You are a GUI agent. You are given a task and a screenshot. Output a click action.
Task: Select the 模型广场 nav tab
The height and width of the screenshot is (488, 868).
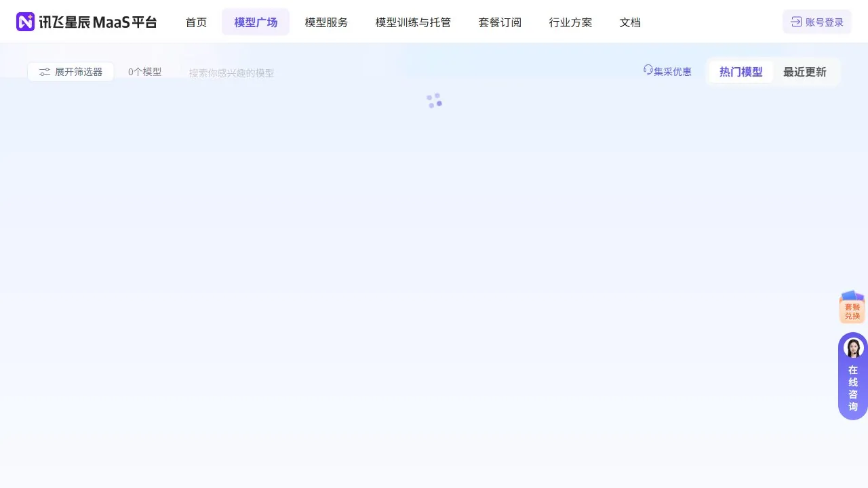256,22
